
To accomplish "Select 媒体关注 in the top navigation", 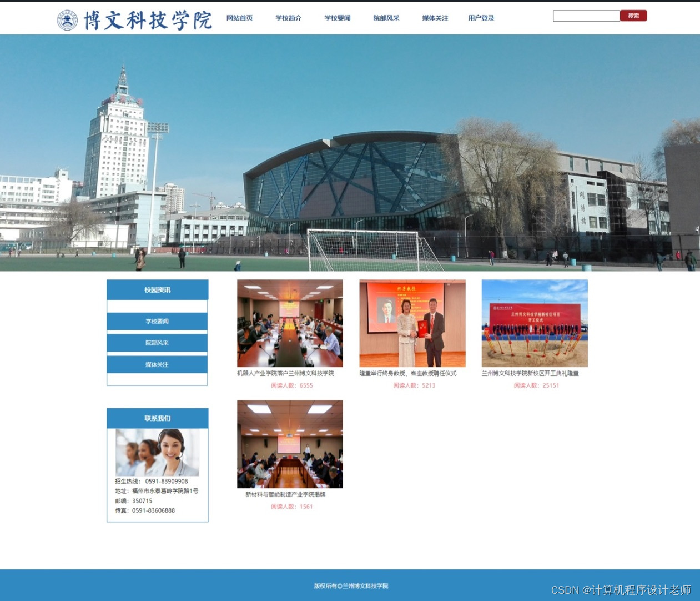I will pyautogui.click(x=435, y=18).
